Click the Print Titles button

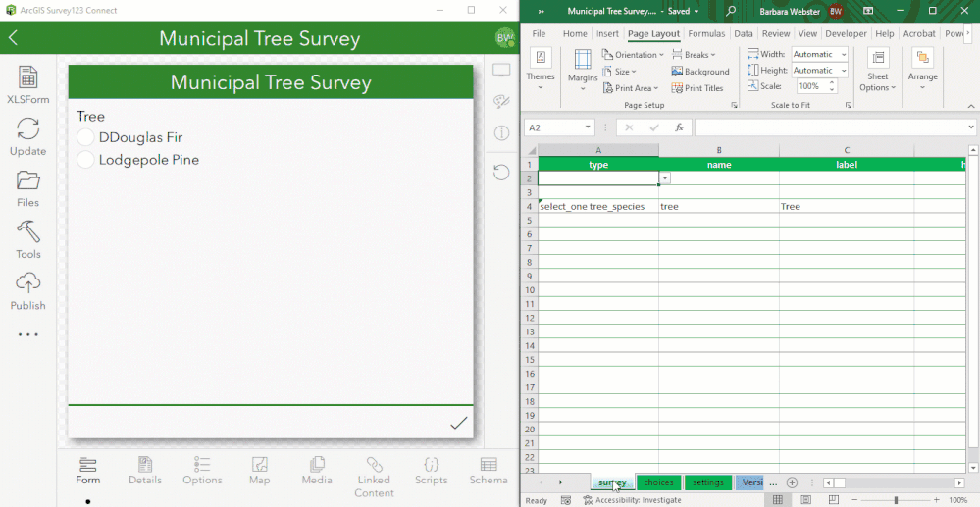pyautogui.click(x=696, y=89)
